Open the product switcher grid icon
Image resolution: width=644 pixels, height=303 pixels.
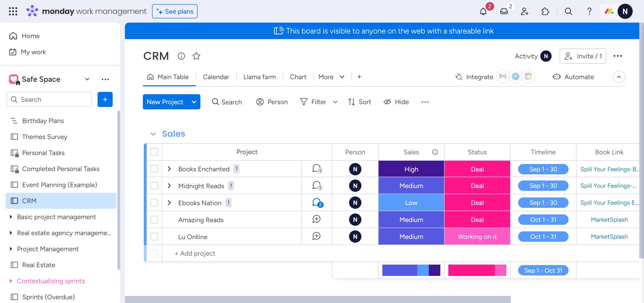(13, 11)
